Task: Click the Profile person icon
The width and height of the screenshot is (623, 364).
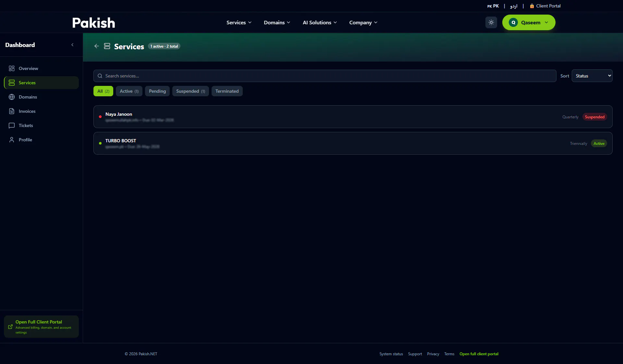Action: tap(12, 140)
